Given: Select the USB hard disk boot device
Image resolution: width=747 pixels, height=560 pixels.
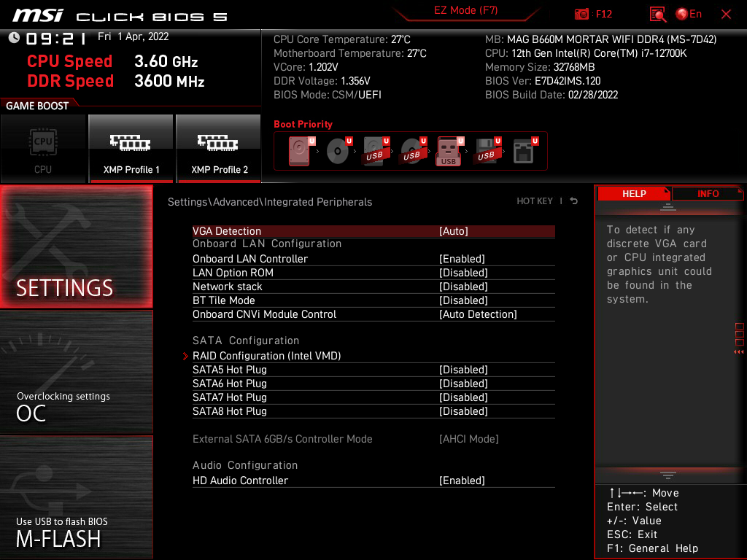Looking at the screenshot, I should 376,150.
